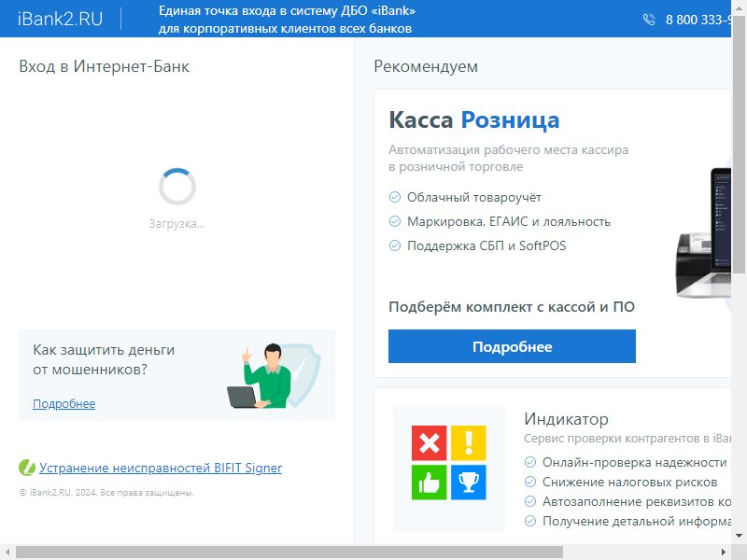The image size is (747, 560).
Task: Click the check icon beside Онлайн-проверка надежности
Action: click(530, 462)
